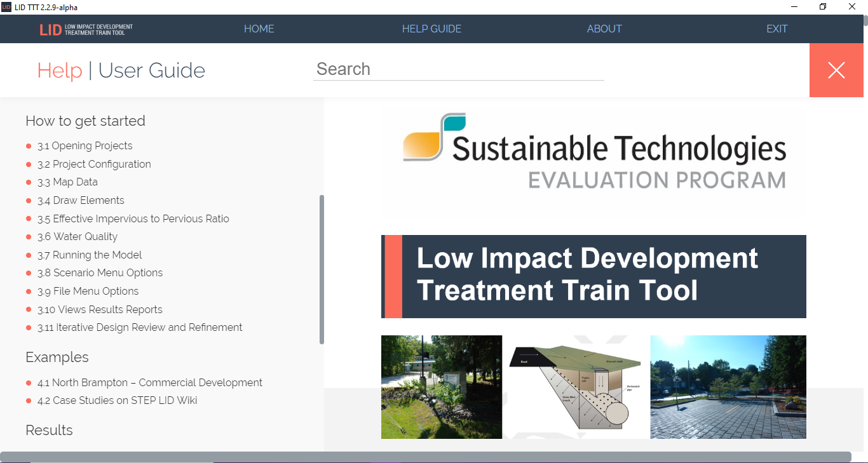
Task: Click the LID Treatment Train Tool logo
Action: click(x=86, y=29)
